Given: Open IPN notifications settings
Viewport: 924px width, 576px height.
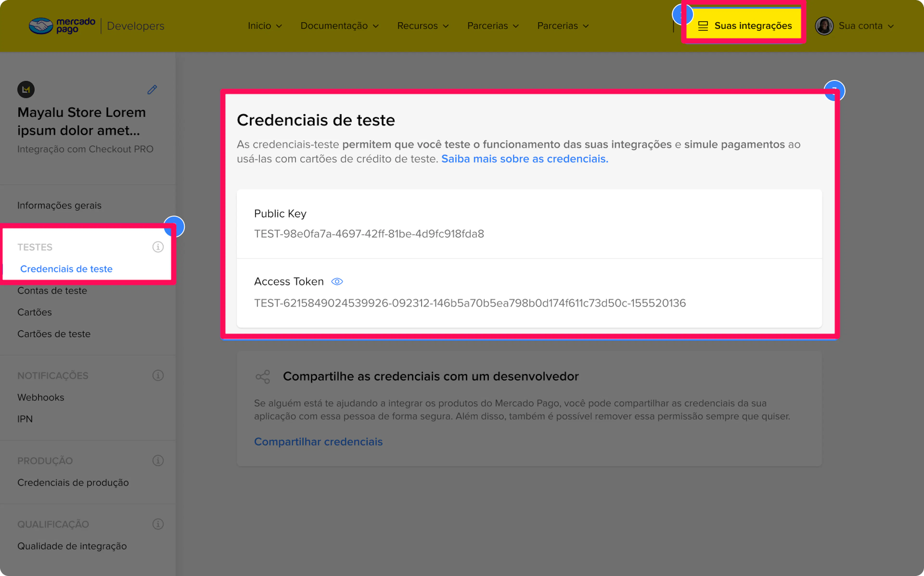Looking at the screenshot, I should click(25, 419).
